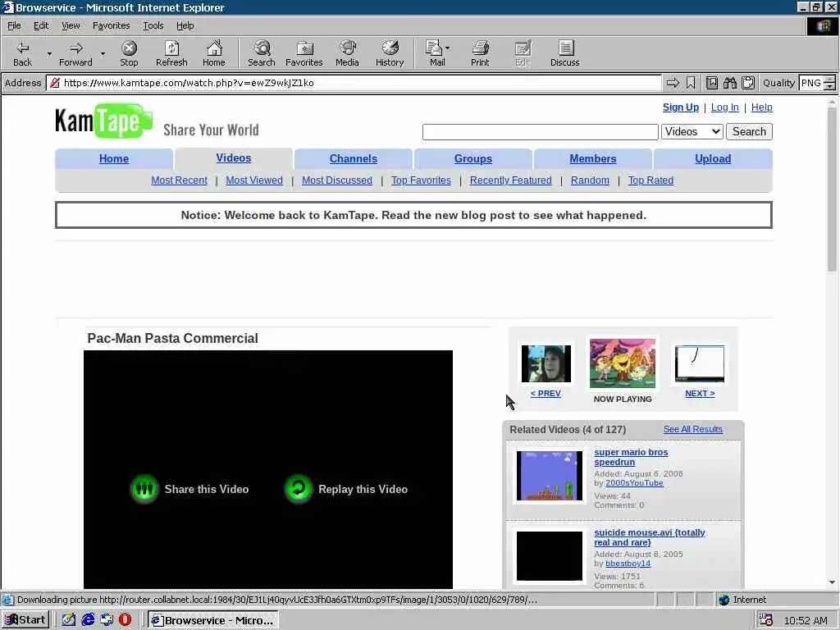Click the clipboard icon beside Quality label
Image resolution: width=840 pixels, height=630 pixels.
click(x=748, y=83)
